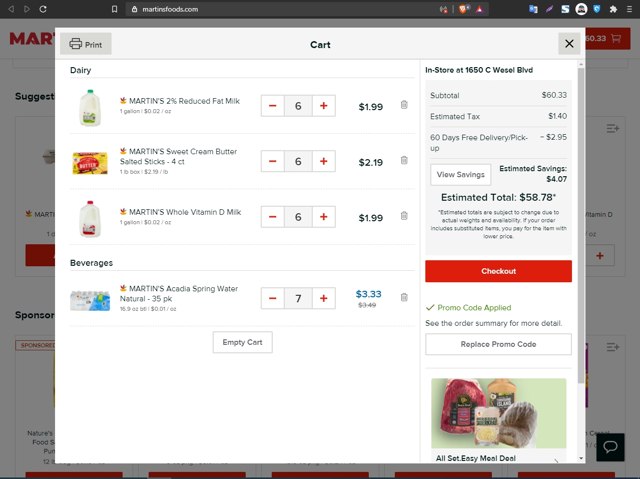
Task: Open the browser main menu
Action: coord(629,9)
